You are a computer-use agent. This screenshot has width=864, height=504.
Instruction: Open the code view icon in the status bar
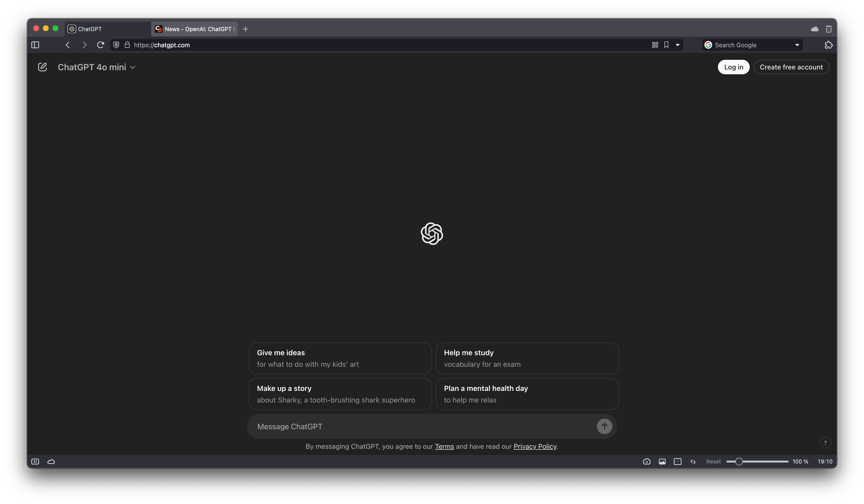(693, 462)
